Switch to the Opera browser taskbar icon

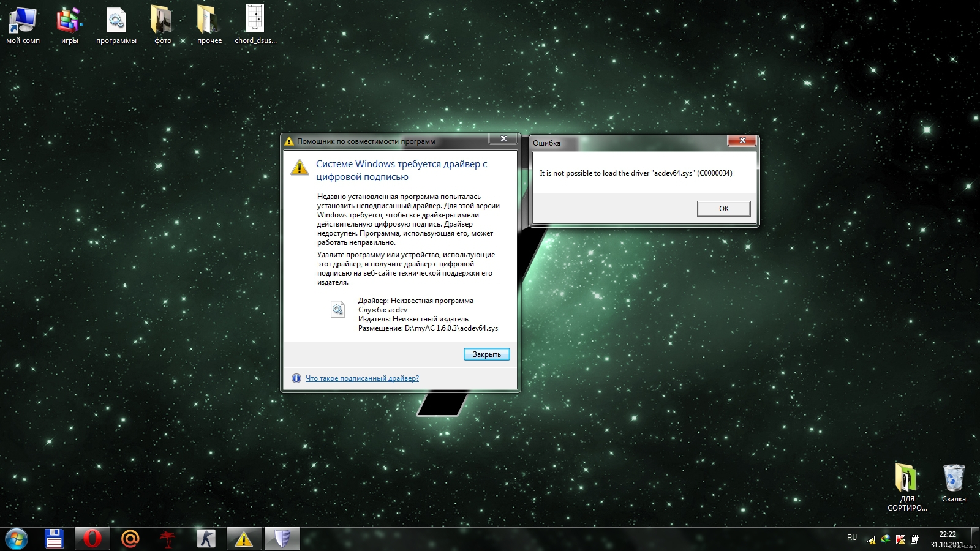click(92, 539)
